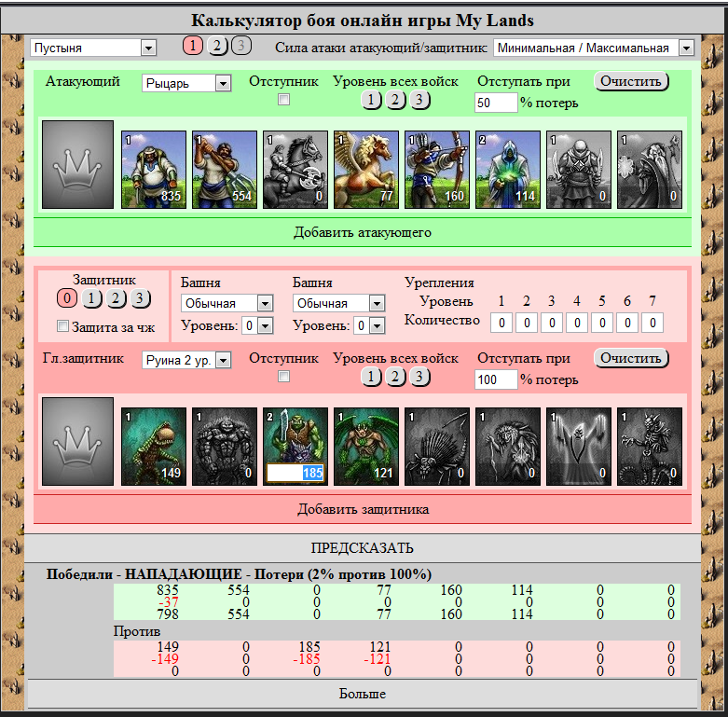
Task: Select the green orc defender unit
Action: (x=295, y=438)
